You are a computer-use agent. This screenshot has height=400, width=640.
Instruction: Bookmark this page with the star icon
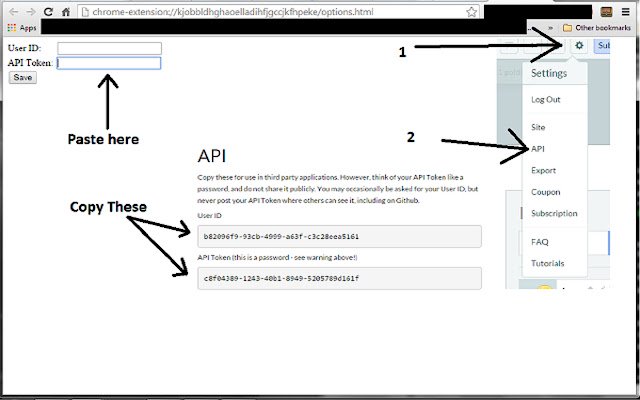pyautogui.click(x=471, y=12)
